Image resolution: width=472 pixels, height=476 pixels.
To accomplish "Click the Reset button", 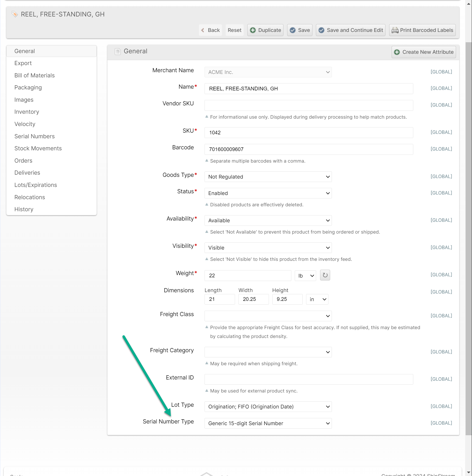I will point(234,30).
